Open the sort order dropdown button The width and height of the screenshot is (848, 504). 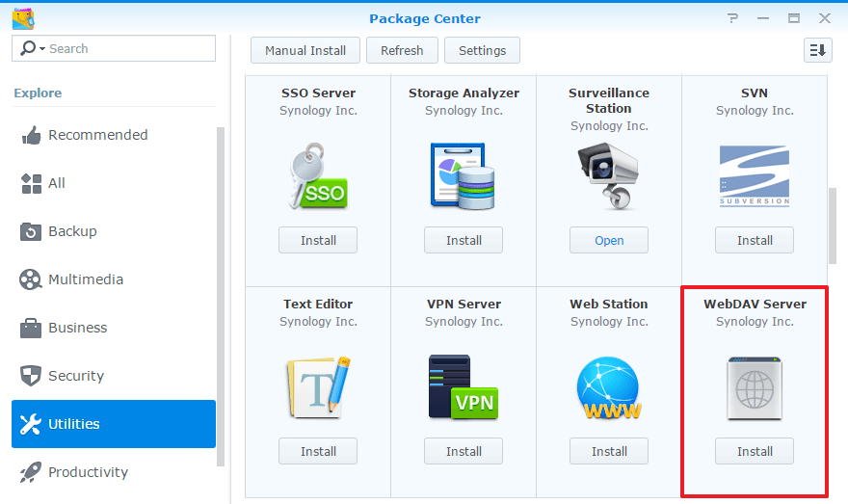point(817,50)
